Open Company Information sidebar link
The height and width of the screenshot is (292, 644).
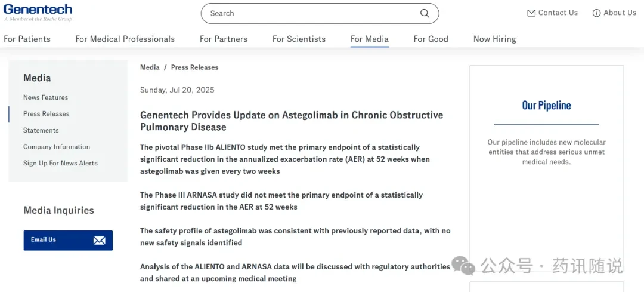[x=57, y=147]
